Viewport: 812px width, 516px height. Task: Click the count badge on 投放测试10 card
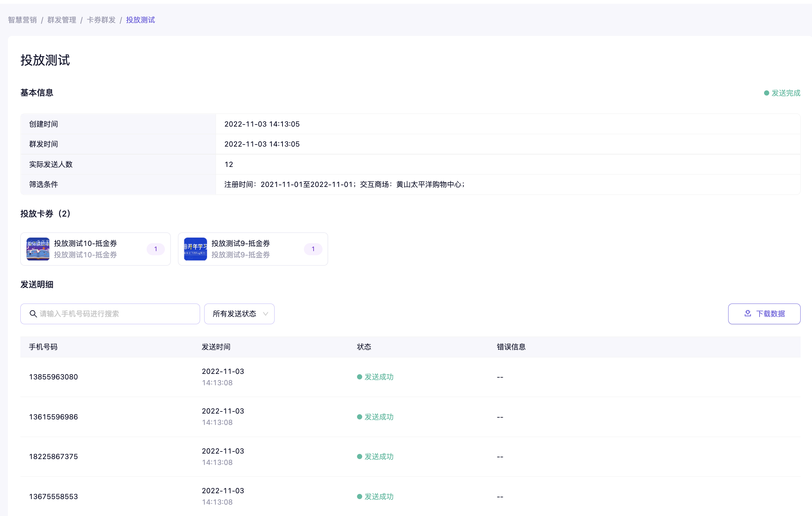[156, 249]
